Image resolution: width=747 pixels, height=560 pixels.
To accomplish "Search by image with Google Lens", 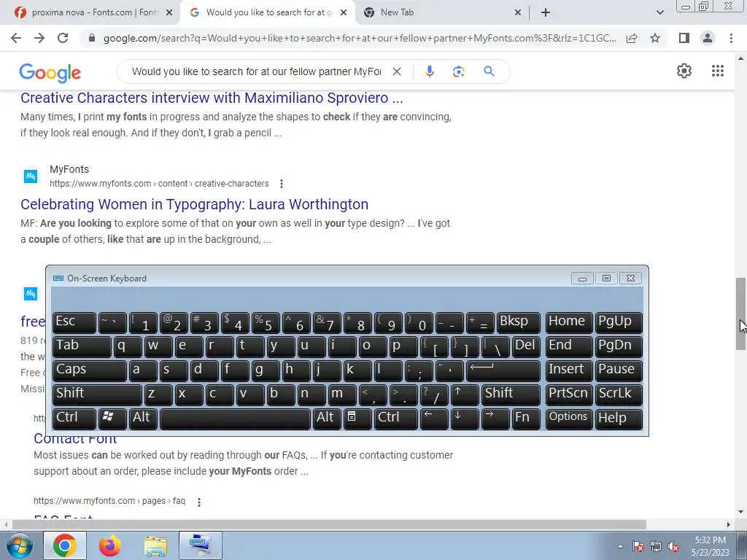I will [458, 71].
